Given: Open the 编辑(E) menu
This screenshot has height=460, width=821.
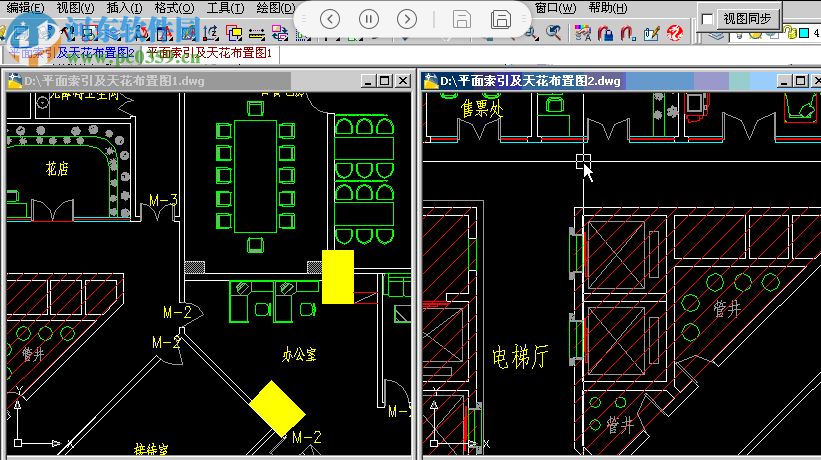Looking at the screenshot, I should [25, 8].
